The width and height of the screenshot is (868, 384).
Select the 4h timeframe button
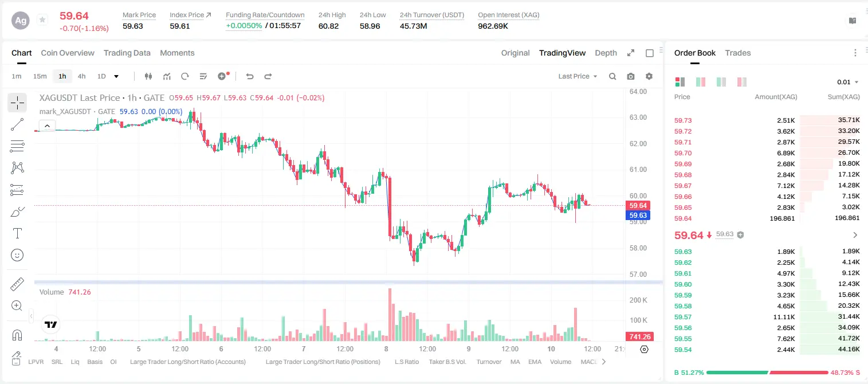click(81, 76)
